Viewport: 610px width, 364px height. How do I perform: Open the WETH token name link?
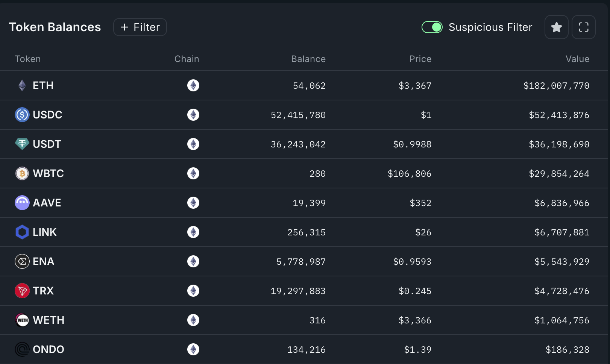click(49, 320)
